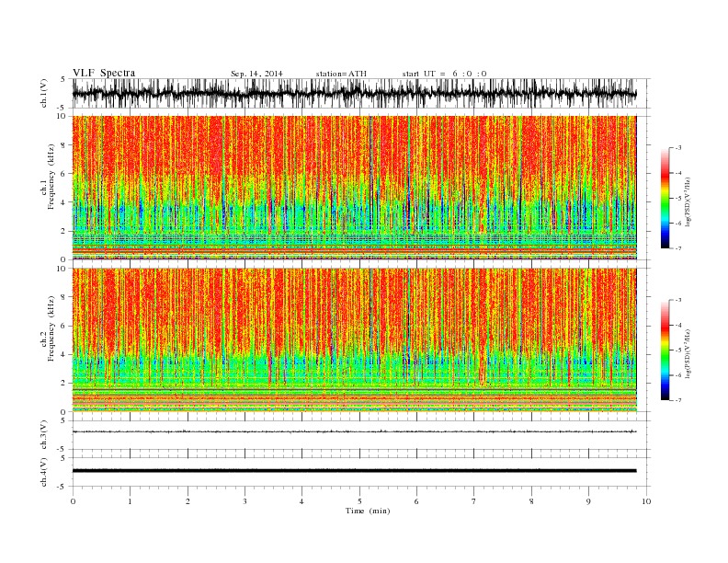Click the thick ch.4 voltage trace band
The width and height of the screenshot is (728, 563).
354,471
